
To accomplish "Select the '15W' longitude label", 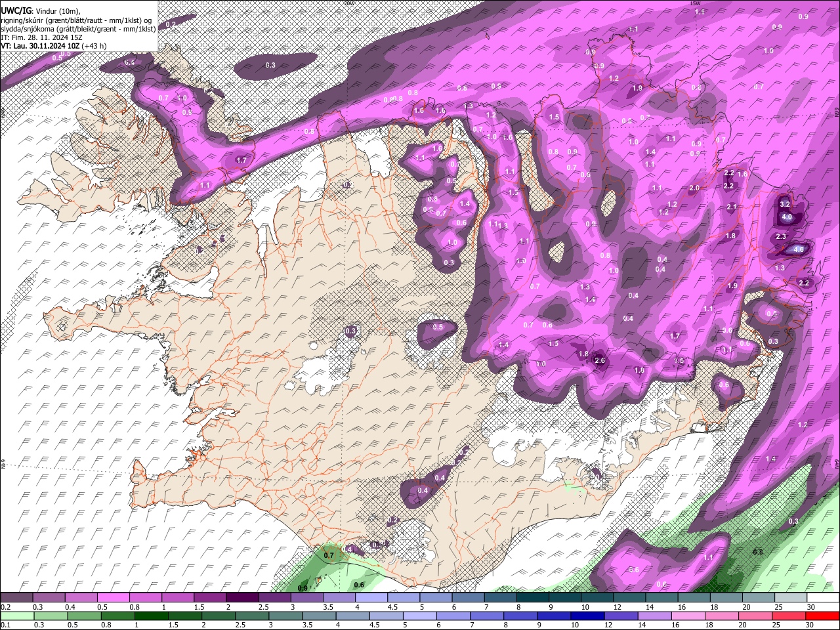I will tap(696, 3).
